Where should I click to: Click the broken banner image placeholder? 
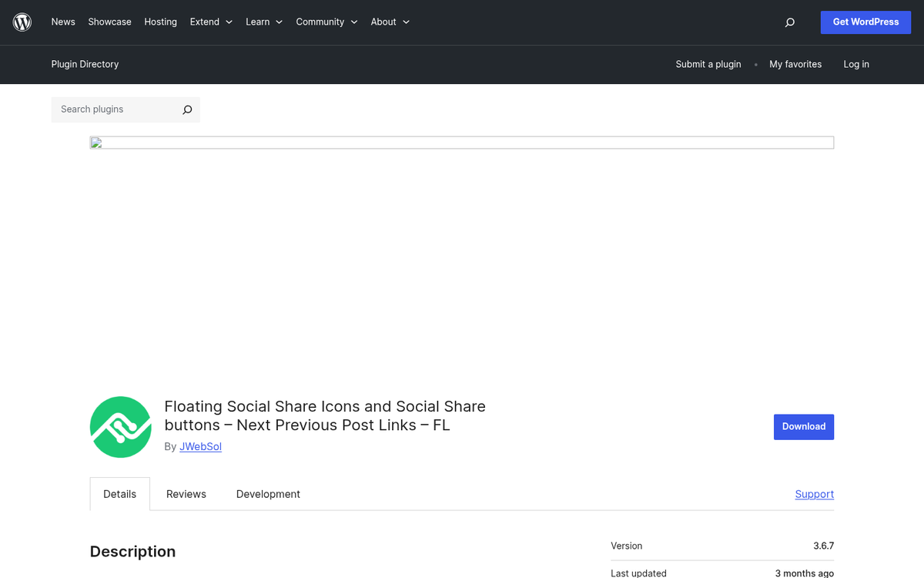click(461, 143)
